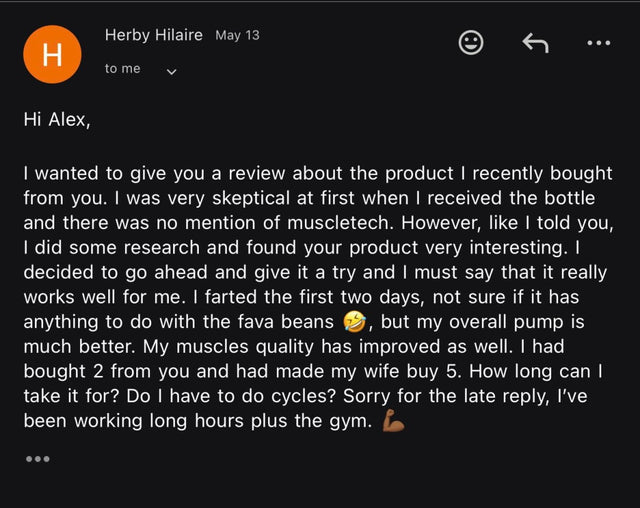Click 'Do I have to do cycles?'
Viewport: 640px width, 508px height.
(x=231, y=396)
